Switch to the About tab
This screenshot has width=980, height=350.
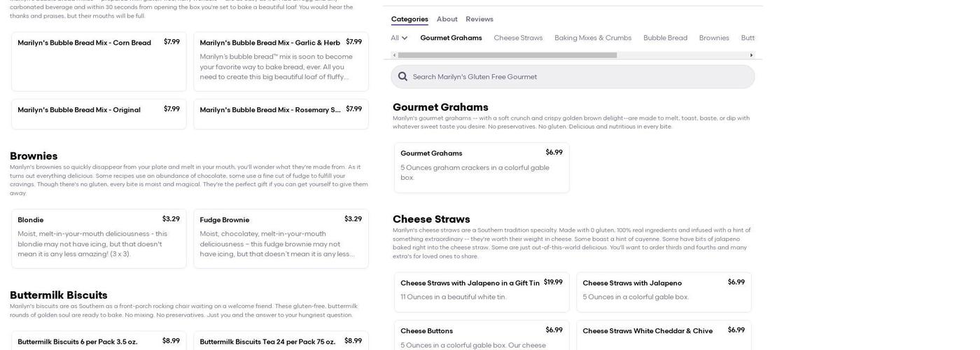click(x=447, y=19)
